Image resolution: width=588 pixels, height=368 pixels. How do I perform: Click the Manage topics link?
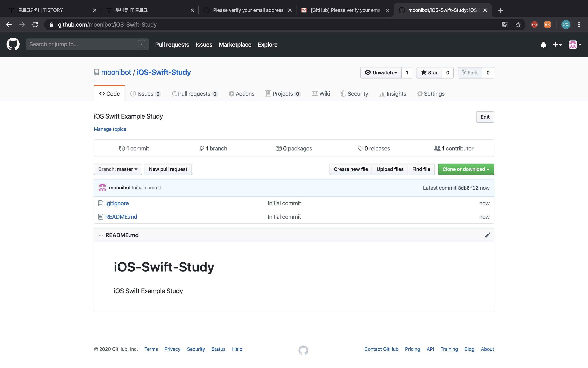(x=110, y=129)
